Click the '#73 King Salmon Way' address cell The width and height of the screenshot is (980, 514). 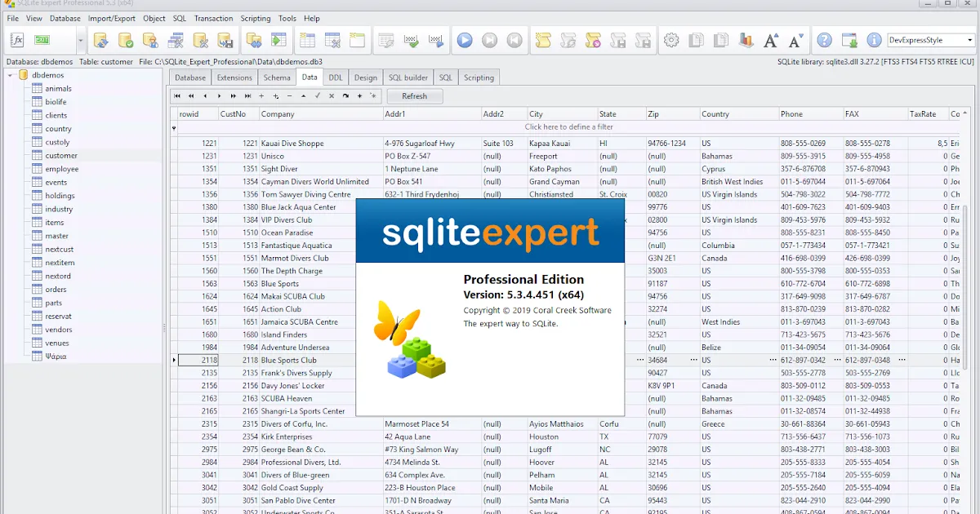click(x=432, y=450)
